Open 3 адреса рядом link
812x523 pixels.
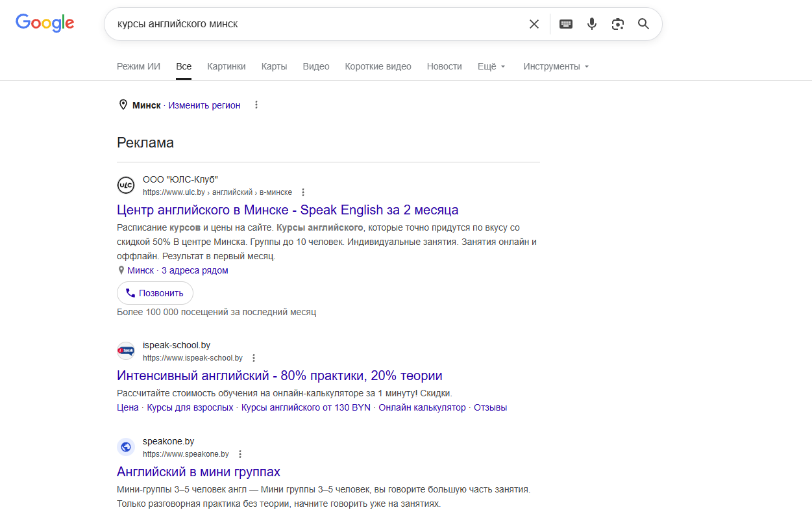195,270
